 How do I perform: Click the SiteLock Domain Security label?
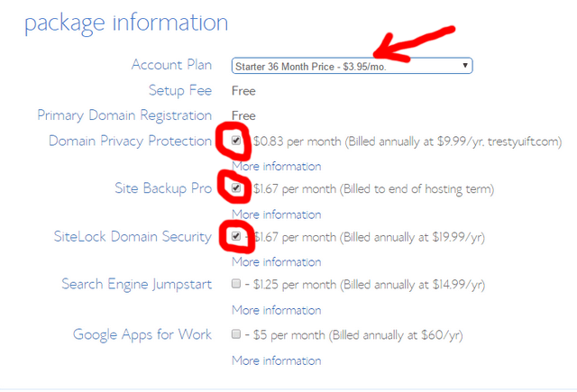[x=133, y=236]
